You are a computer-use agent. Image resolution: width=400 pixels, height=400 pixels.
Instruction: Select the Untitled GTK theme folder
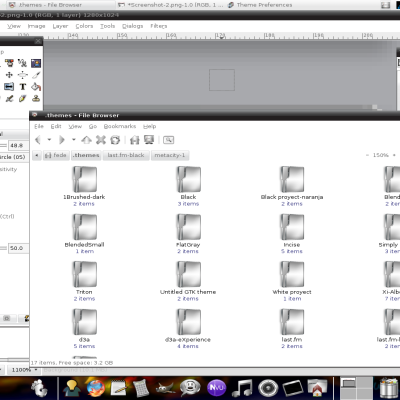(x=188, y=281)
